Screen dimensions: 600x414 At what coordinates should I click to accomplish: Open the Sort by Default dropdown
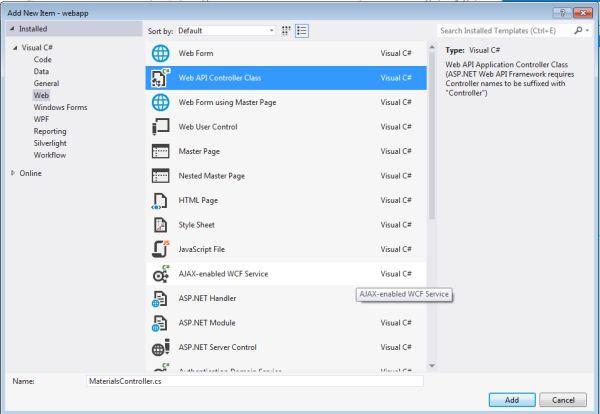point(226,31)
